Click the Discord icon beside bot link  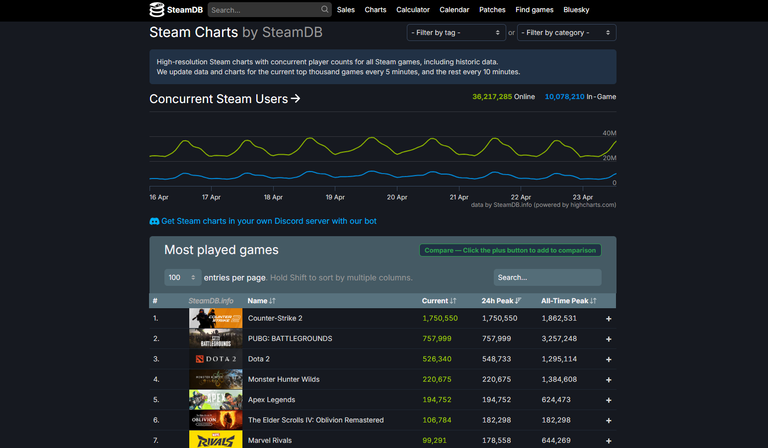coord(154,221)
